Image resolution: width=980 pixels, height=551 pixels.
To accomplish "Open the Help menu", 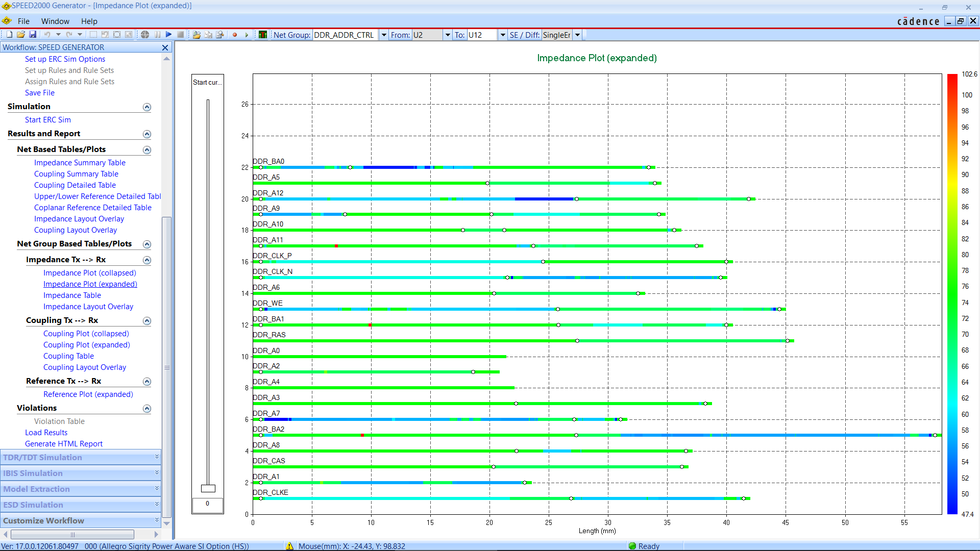I will coord(89,21).
